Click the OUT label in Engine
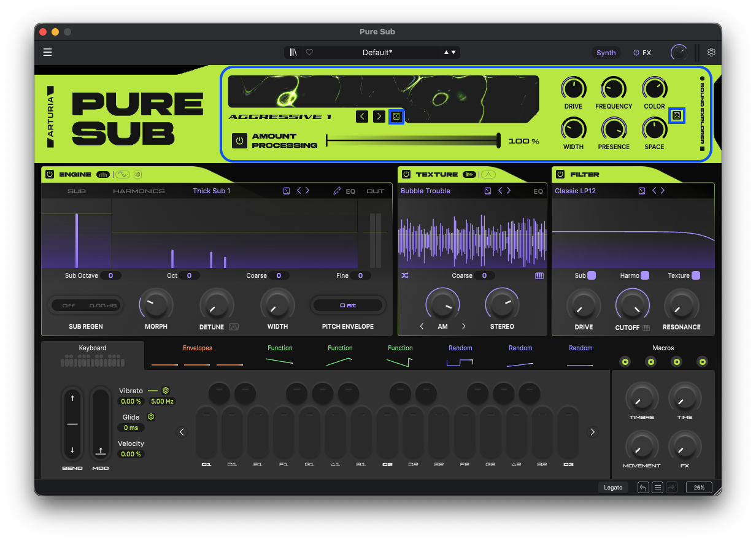This screenshot has height=541, width=756. click(x=376, y=191)
